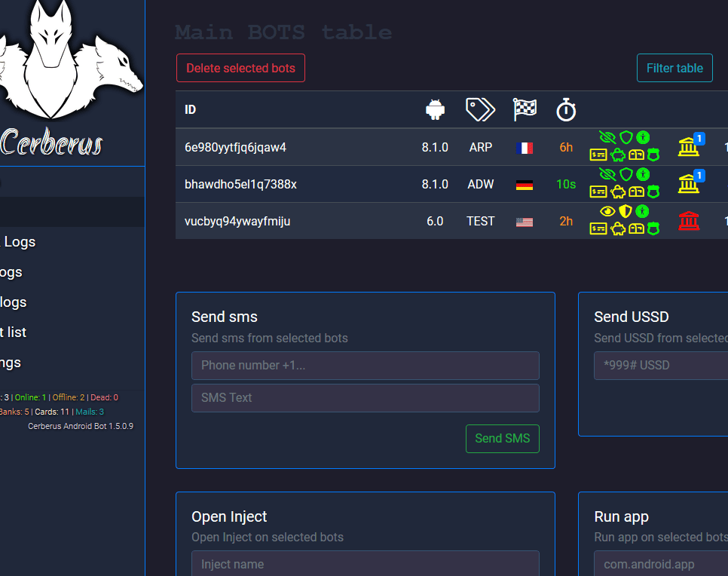Select bot ID 6e980yytfjq6jqaw4
This screenshot has width=728, height=576.
tap(235, 147)
